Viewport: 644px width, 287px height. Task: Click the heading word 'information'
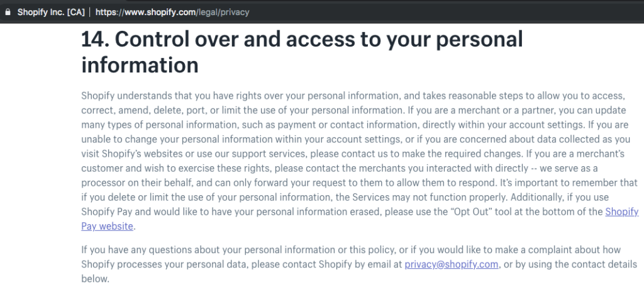140,65
